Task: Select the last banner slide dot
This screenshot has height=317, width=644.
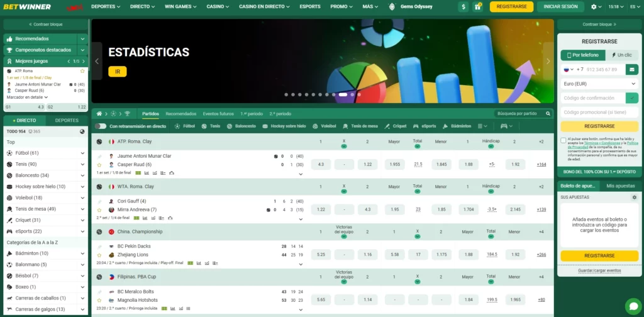Action: click(359, 94)
